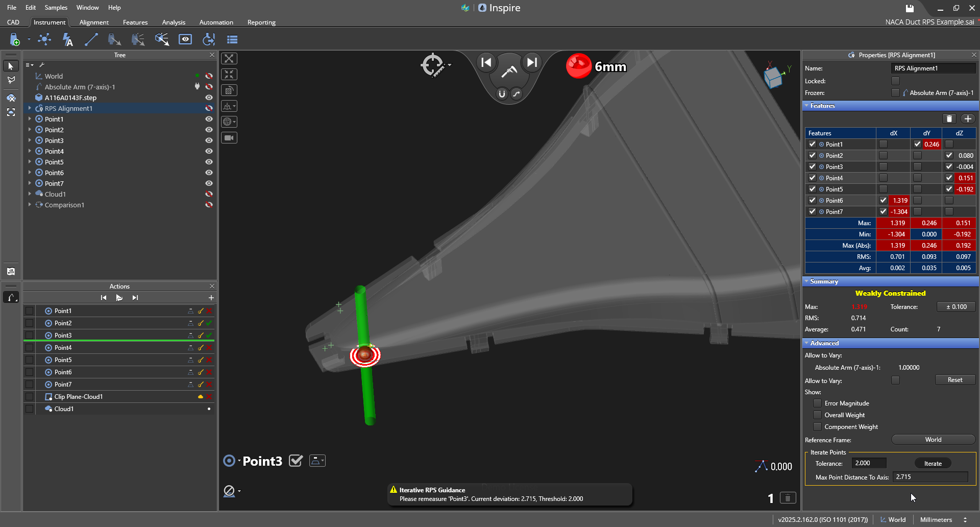The height and width of the screenshot is (527, 980).
Task: Click the eye watch-window toolbar icon
Action: coord(185,39)
